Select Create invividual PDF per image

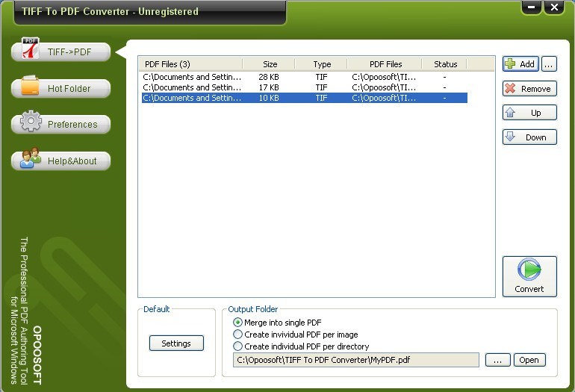pos(296,335)
